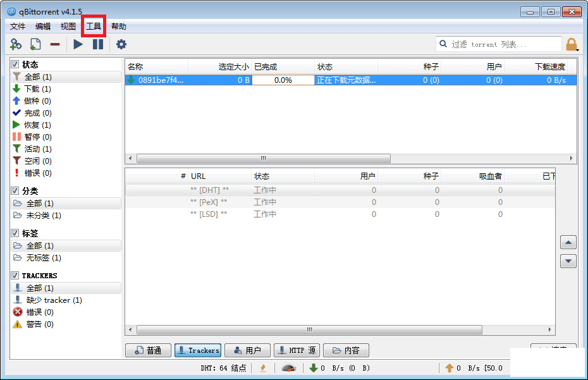Screen dimensions: 588x380
Task: Click the fire icon in status bar
Action: (x=263, y=368)
